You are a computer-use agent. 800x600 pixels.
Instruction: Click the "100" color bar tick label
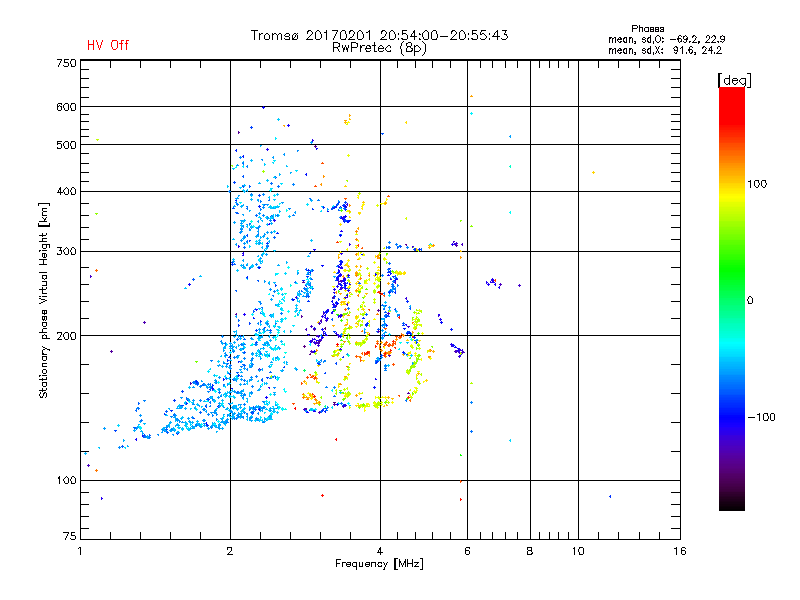pyautogui.click(x=757, y=184)
